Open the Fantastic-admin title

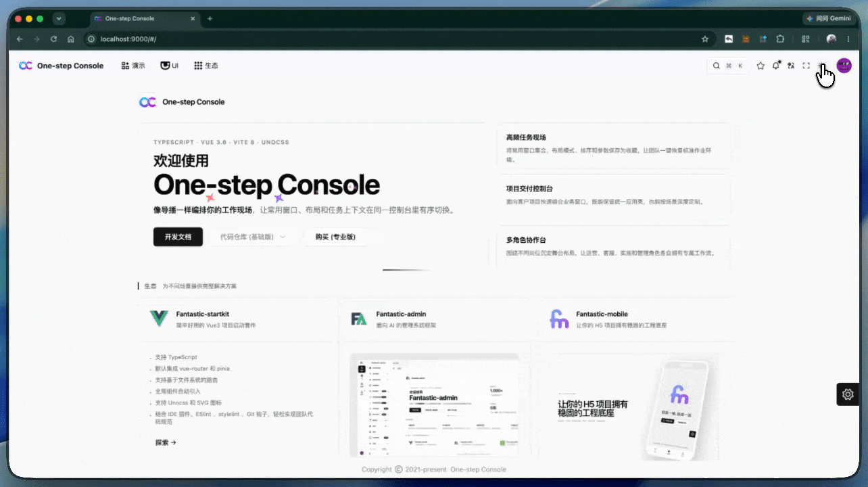point(401,314)
